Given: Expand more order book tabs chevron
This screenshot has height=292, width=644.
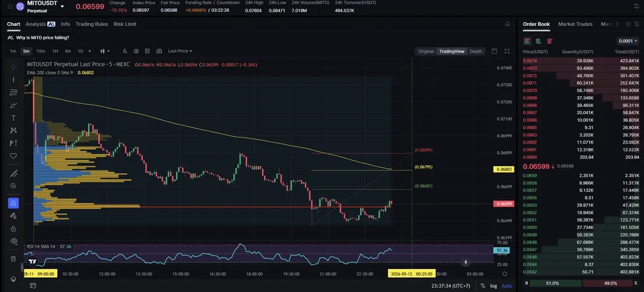Looking at the screenshot, I should (x=617, y=24).
